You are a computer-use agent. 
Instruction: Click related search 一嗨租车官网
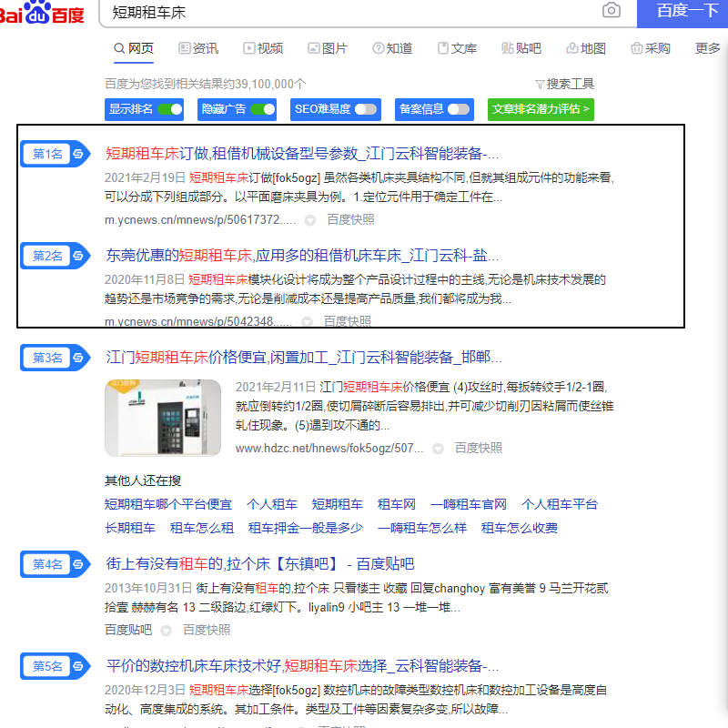(469, 504)
